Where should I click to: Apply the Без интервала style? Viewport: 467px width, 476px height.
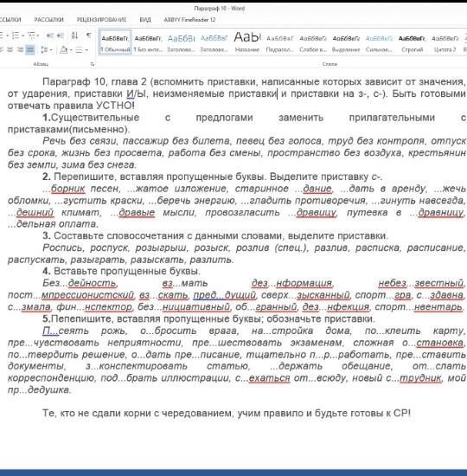[148, 42]
